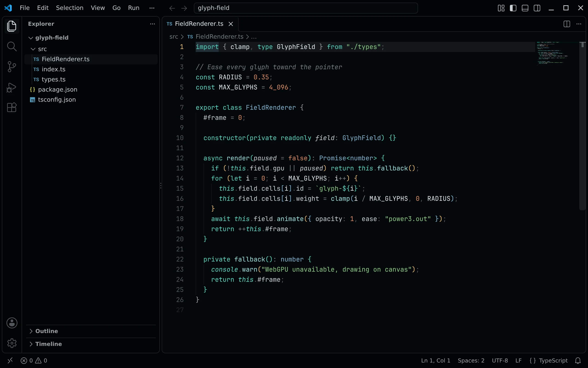Open tsconfig.json file
The height and width of the screenshot is (368, 588).
click(91, 100)
